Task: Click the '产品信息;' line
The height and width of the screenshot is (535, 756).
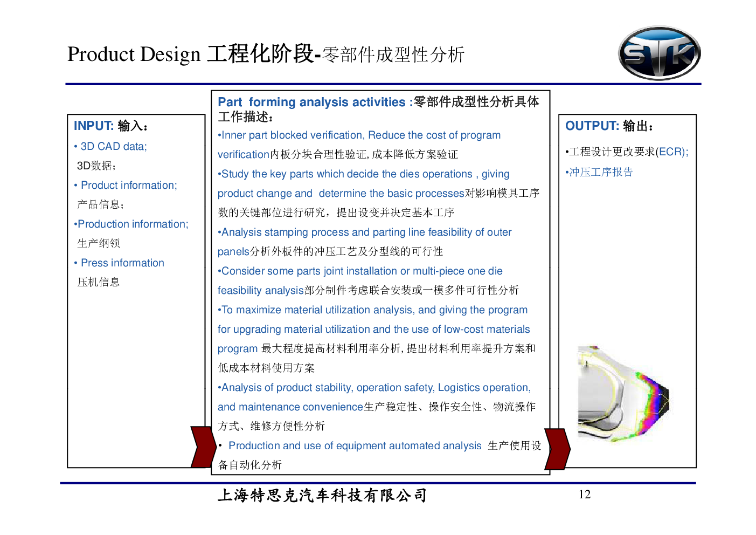Action: click(101, 204)
